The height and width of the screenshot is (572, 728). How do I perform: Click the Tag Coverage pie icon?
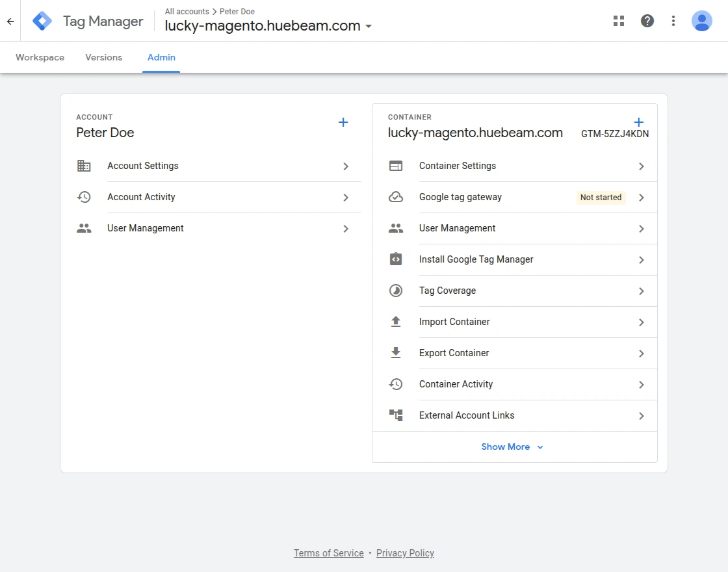pos(396,291)
